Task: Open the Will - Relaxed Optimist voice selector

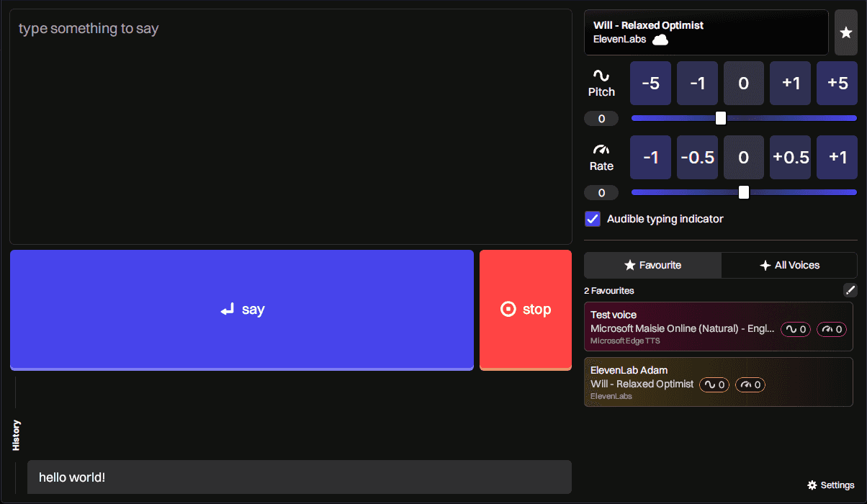Action: pos(706,32)
